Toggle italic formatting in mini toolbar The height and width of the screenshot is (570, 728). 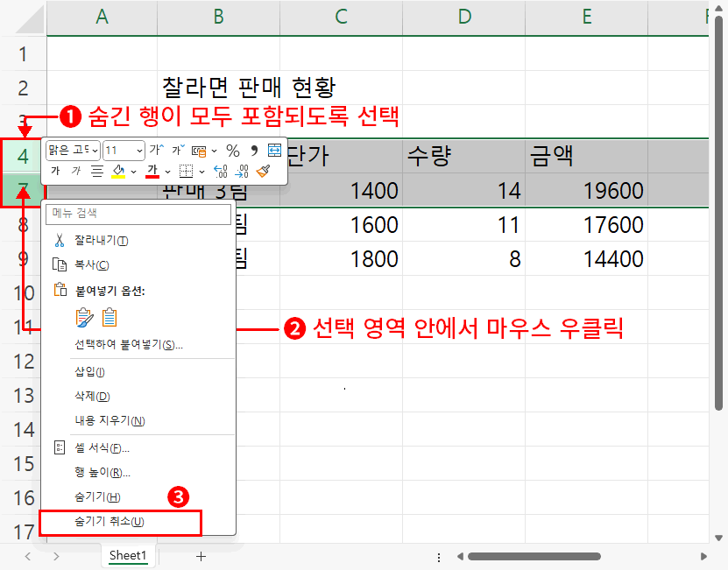click(75, 172)
